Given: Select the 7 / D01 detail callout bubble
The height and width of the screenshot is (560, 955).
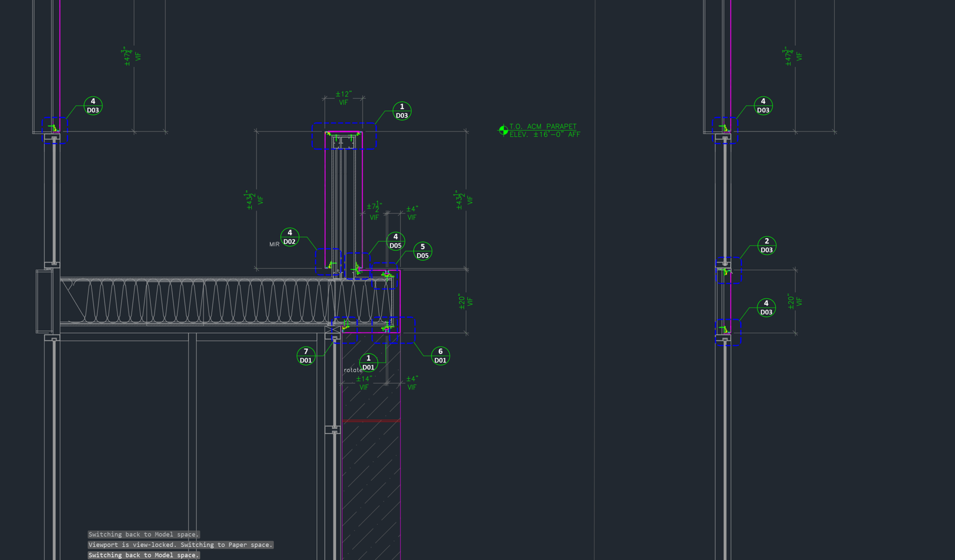Looking at the screenshot, I should pyautogui.click(x=306, y=355).
